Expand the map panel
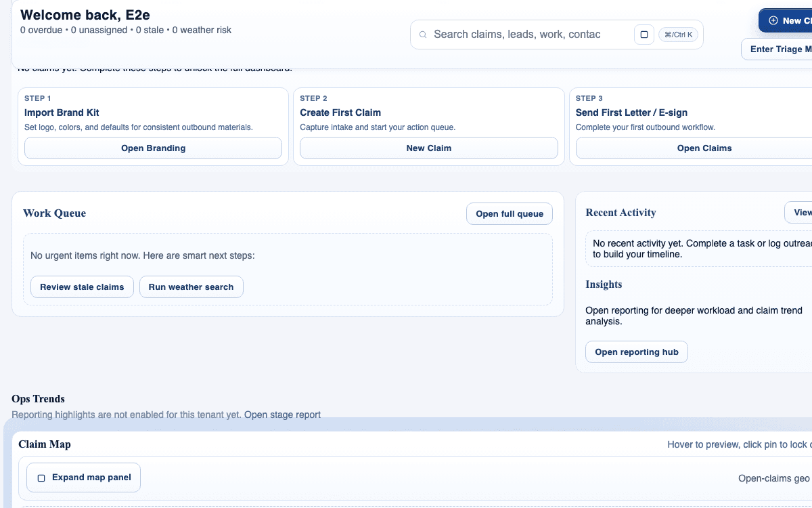The width and height of the screenshot is (812, 508). click(x=83, y=477)
